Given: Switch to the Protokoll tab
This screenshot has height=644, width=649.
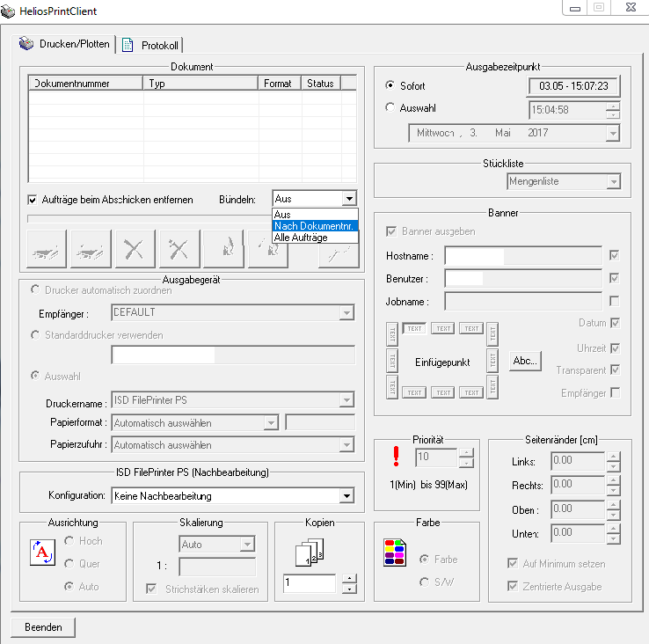Looking at the screenshot, I should [x=152, y=45].
